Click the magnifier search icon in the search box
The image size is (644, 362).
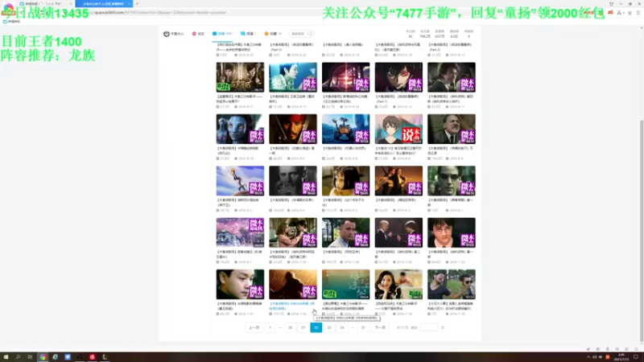[x=310, y=34]
